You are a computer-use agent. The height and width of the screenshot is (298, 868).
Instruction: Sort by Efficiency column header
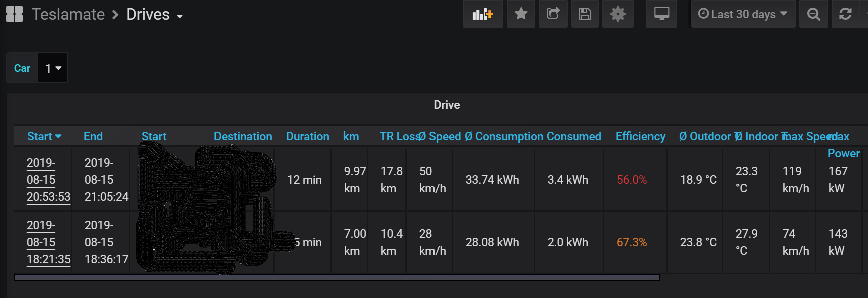point(640,136)
